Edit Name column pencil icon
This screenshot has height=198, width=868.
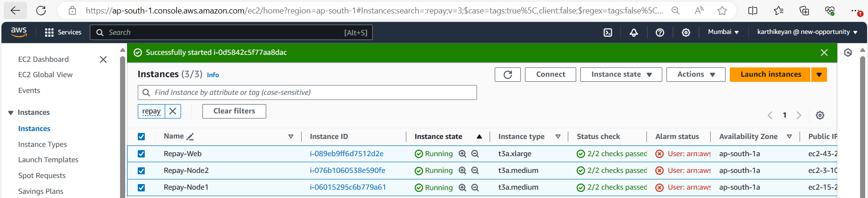point(190,137)
